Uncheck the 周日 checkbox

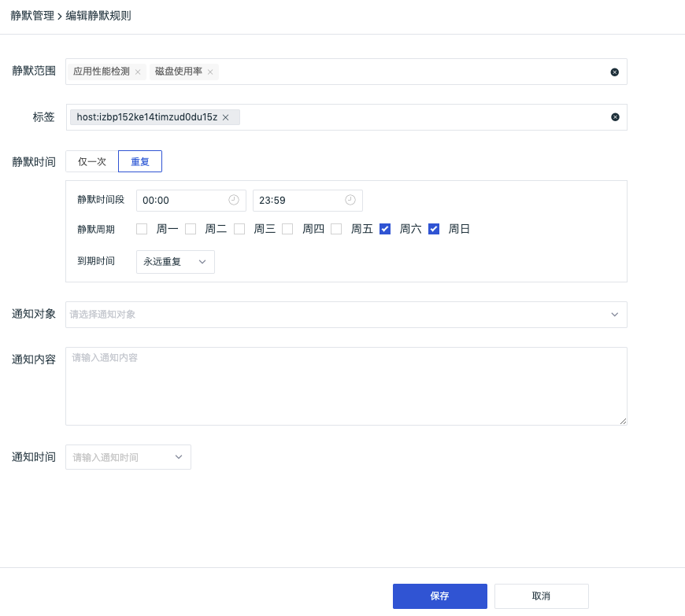click(434, 229)
